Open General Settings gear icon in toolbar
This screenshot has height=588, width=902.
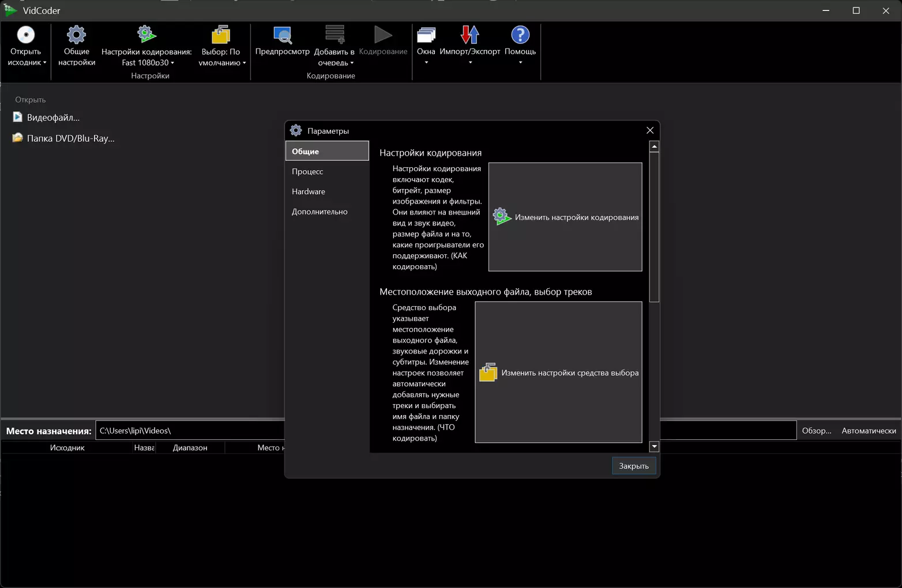click(76, 35)
